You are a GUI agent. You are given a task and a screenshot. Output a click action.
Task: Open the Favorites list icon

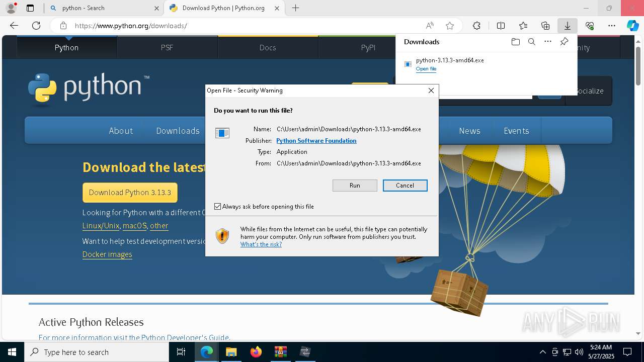tap(523, 26)
